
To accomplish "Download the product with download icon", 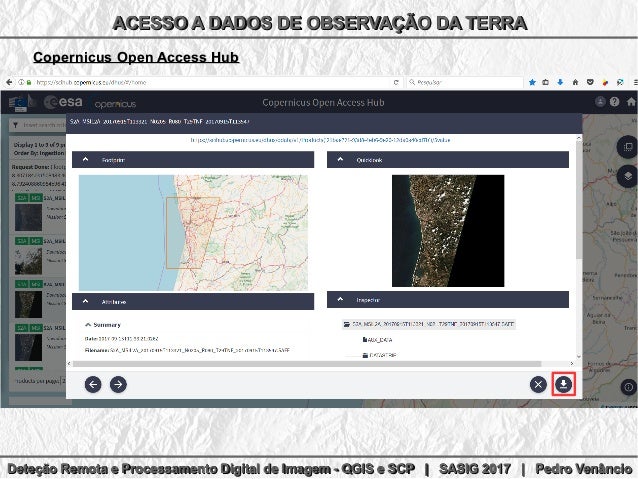I will [564, 384].
